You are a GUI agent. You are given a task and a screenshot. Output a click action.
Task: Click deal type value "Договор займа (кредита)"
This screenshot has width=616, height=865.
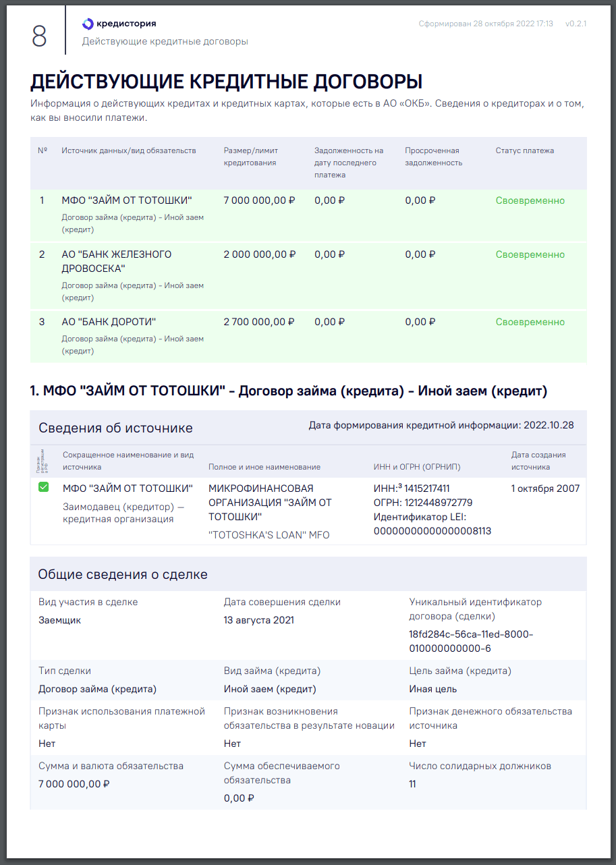point(98,689)
